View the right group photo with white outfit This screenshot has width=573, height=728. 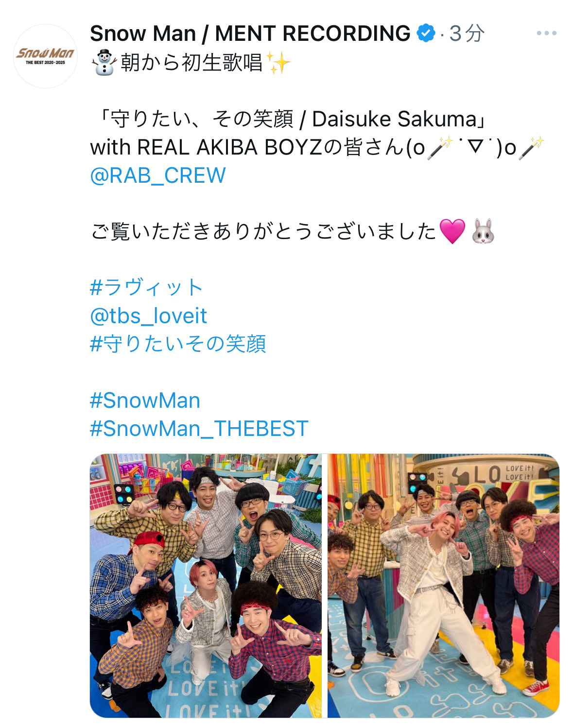[x=443, y=586]
